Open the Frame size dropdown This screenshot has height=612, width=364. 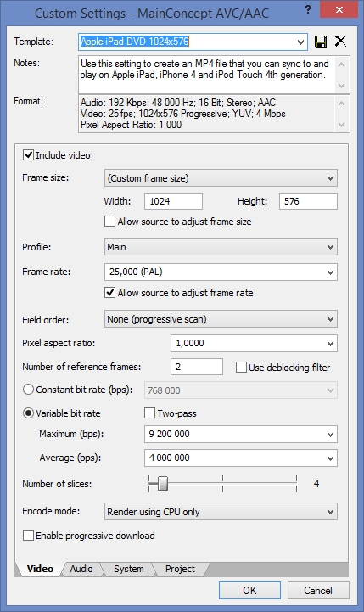point(221,178)
